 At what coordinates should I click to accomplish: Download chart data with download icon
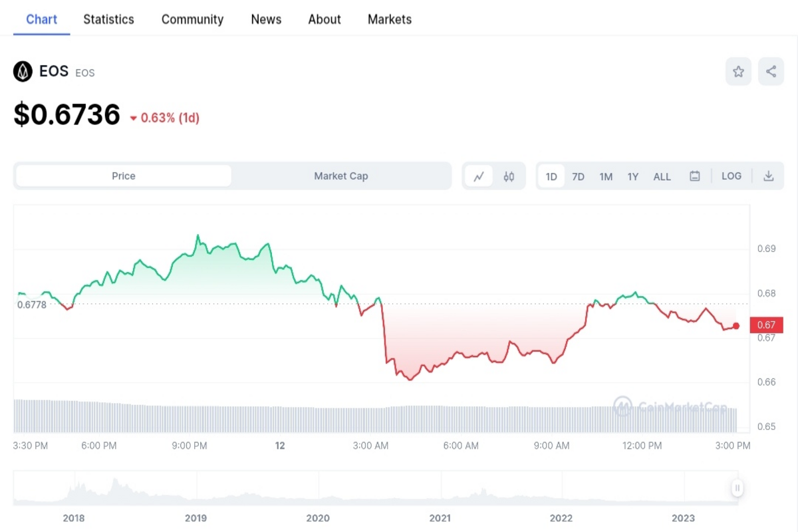point(769,176)
